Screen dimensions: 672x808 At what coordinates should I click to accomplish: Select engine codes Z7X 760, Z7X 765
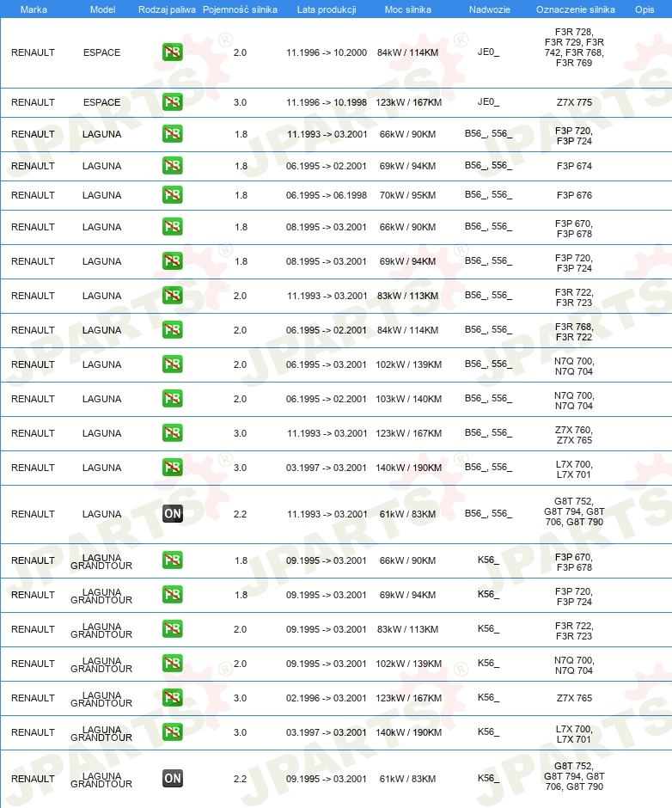coord(574,435)
